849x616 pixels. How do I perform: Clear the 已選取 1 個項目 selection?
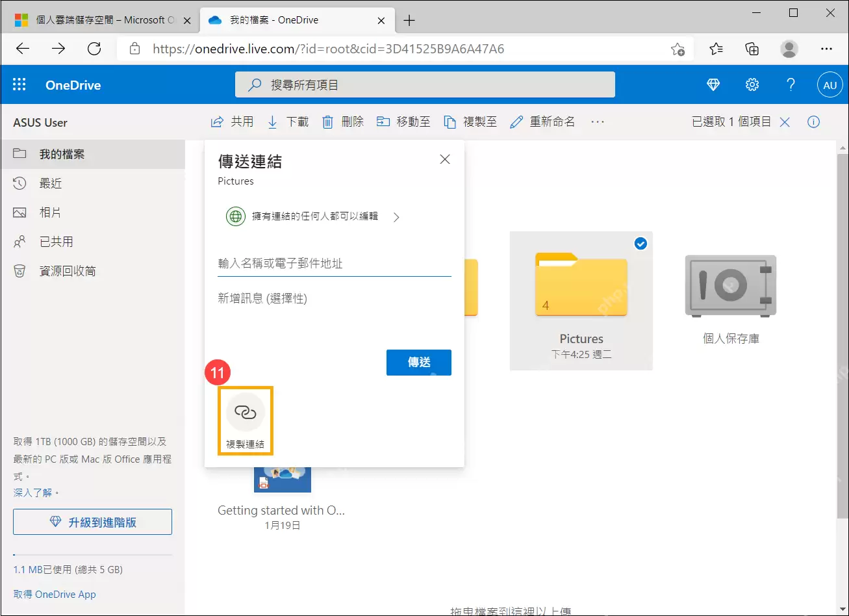point(785,122)
